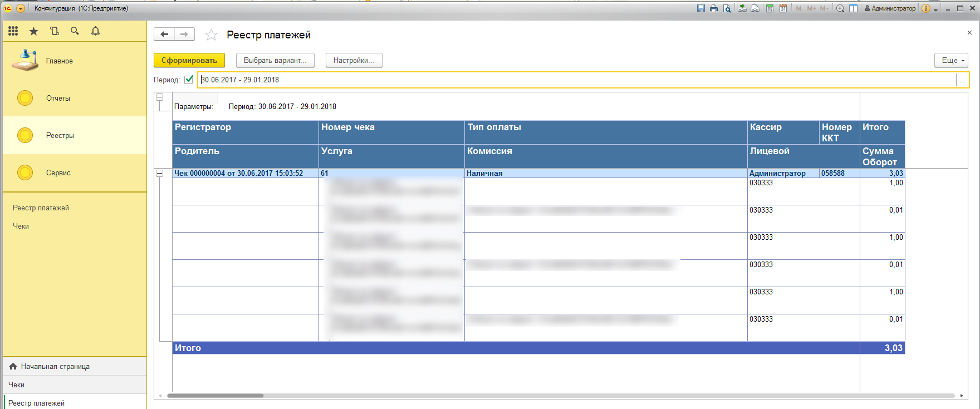Click the horizontal scrollbar thumb of report
The image size is (980, 409).
tap(215, 396)
